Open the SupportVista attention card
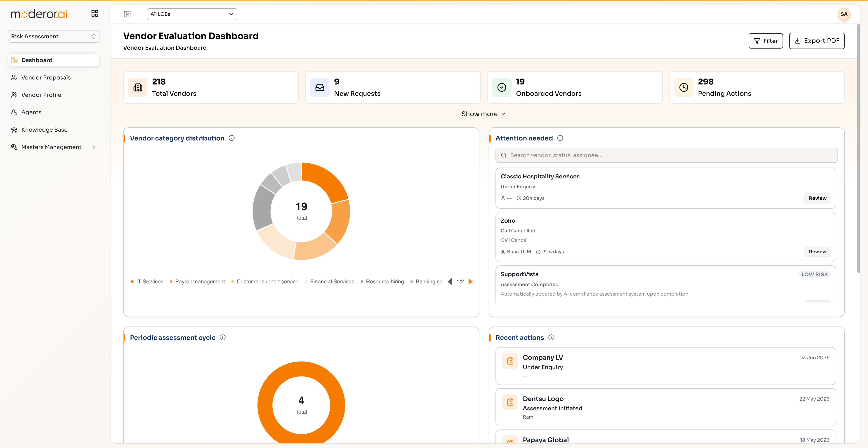The height and width of the screenshot is (448, 868). point(665,285)
